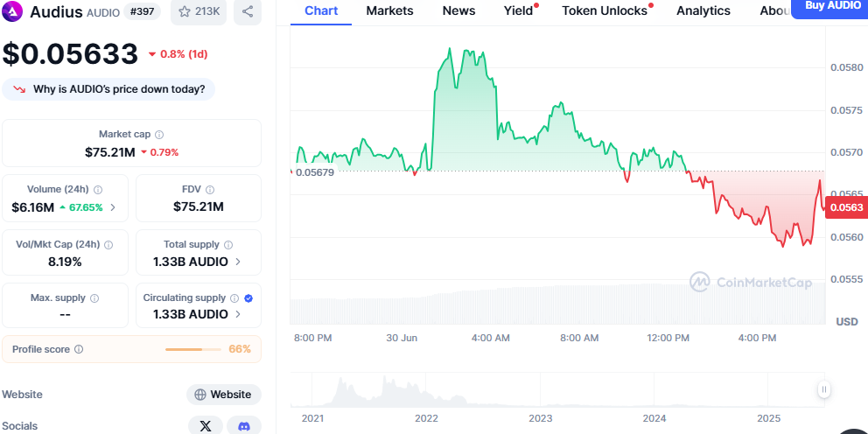Open Circulating supply info icon
Screen dimensions: 868x434
click(x=234, y=298)
